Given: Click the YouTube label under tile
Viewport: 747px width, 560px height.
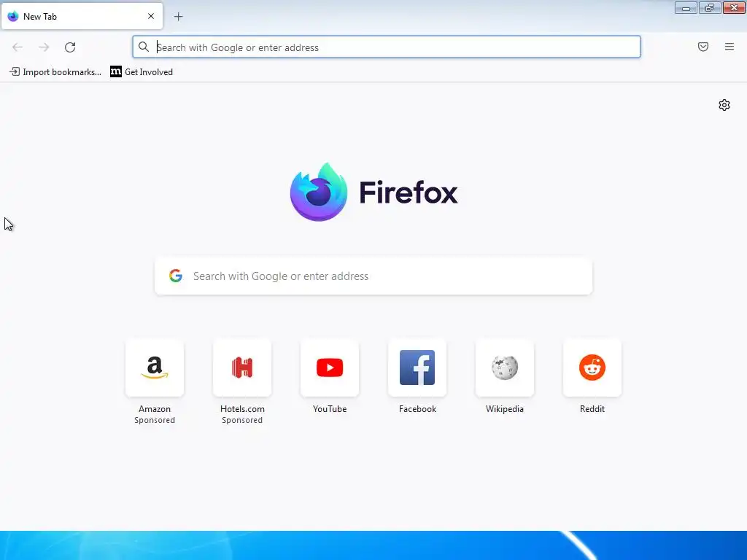Looking at the screenshot, I should click(x=330, y=409).
